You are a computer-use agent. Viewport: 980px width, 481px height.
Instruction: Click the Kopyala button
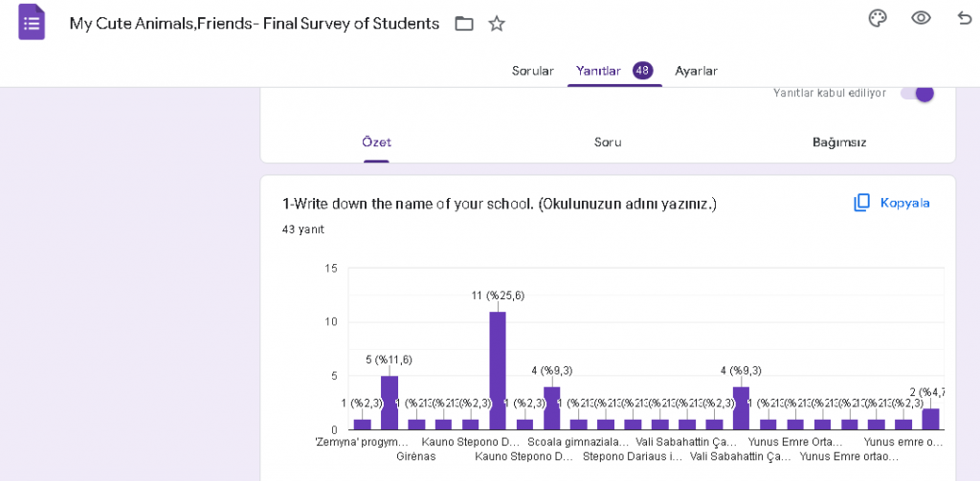click(892, 203)
